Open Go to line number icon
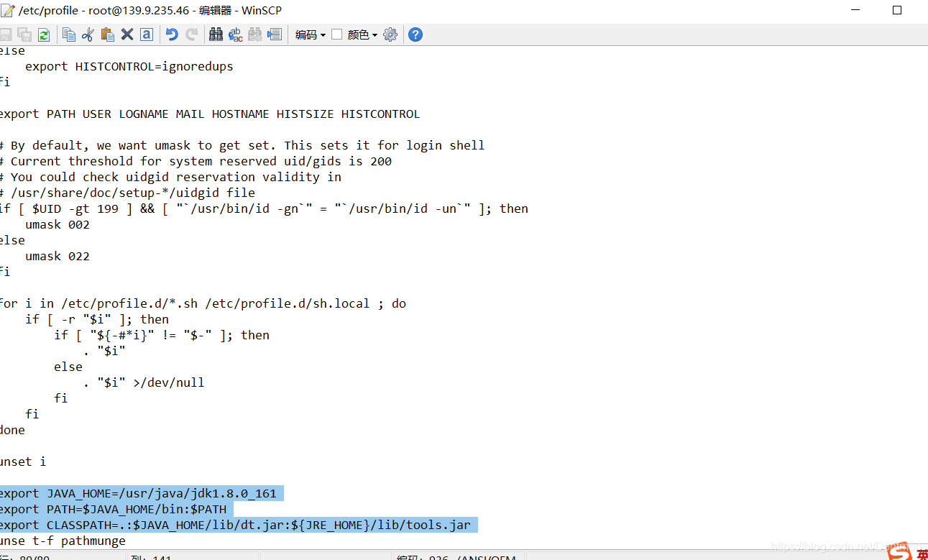 click(x=274, y=35)
